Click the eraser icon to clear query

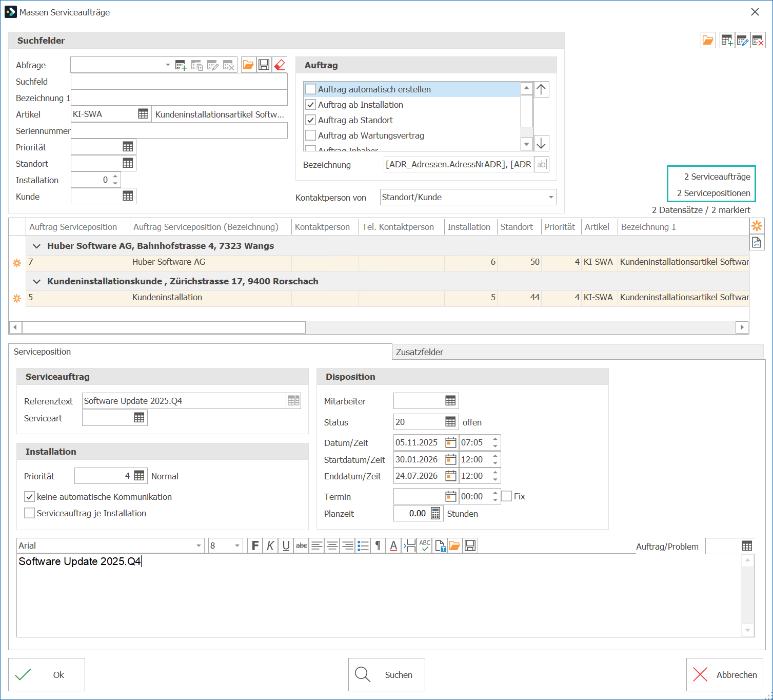[x=280, y=65]
